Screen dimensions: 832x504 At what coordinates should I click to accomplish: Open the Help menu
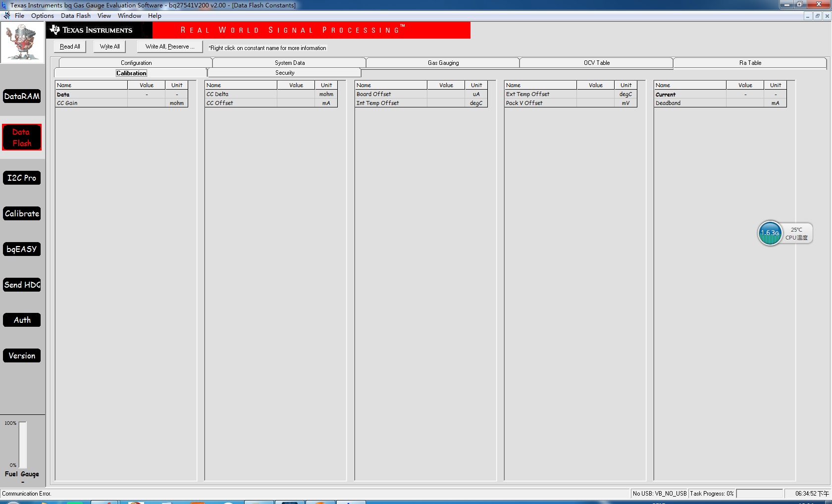(155, 15)
